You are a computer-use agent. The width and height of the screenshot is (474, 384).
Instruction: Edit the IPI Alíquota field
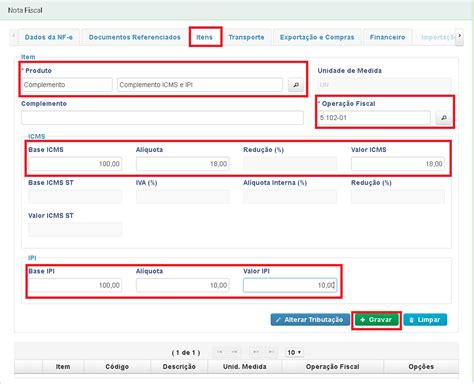click(183, 285)
